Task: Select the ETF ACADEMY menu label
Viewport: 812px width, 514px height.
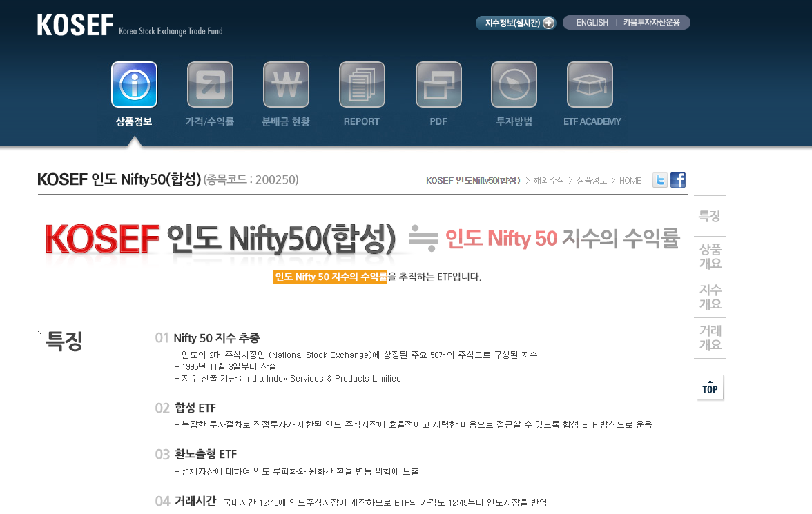Action: click(x=592, y=121)
